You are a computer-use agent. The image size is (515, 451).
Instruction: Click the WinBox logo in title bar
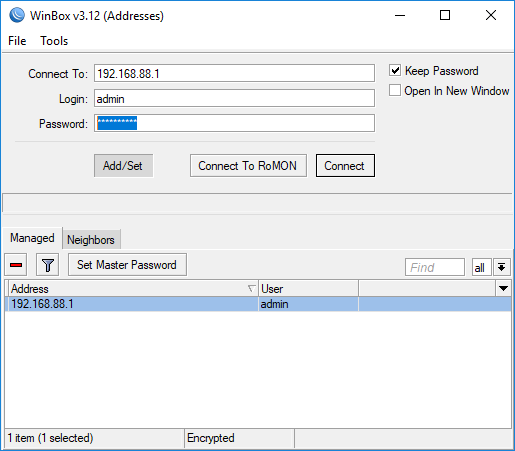pyautogui.click(x=17, y=15)
